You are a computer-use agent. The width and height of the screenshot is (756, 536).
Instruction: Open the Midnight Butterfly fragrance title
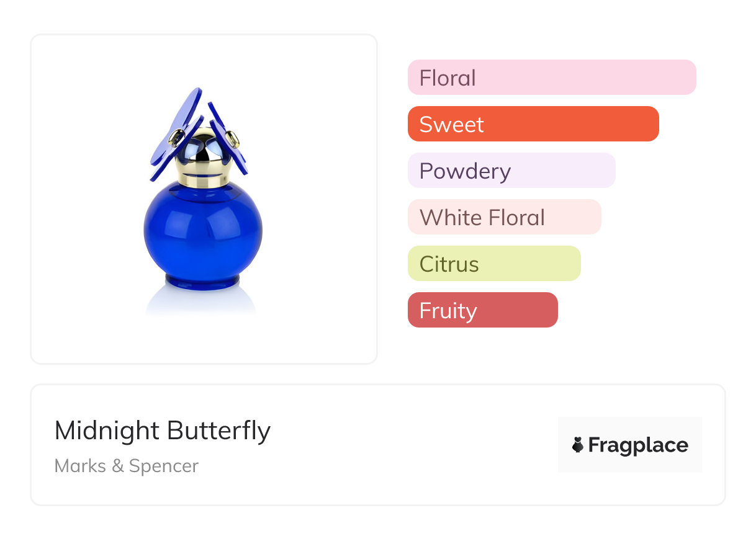(x=163, y=431)
